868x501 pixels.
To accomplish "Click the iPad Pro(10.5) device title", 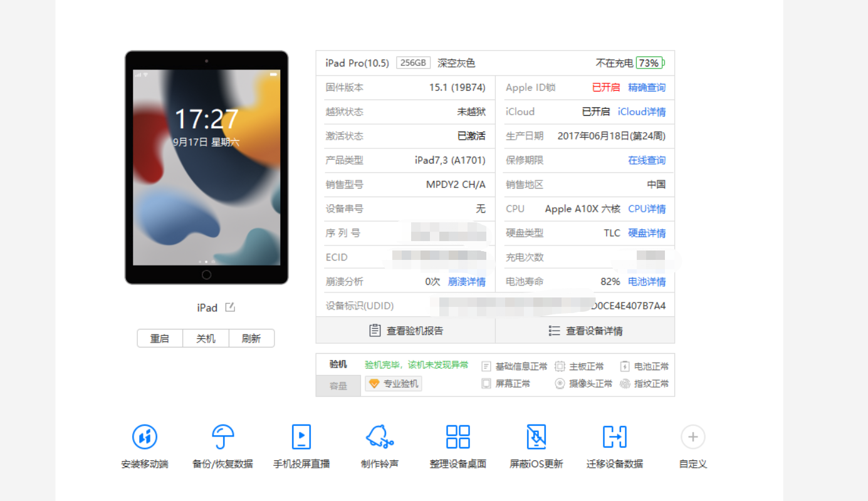I will [357, 63].
